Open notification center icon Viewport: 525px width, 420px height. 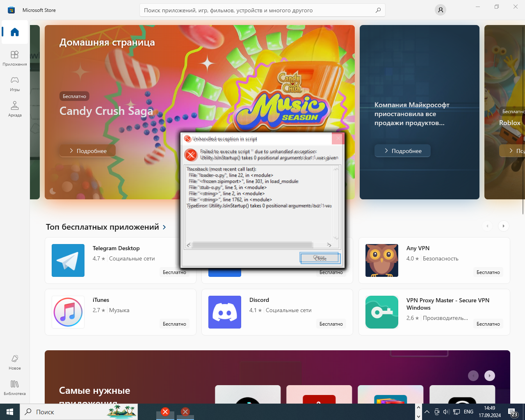tap(513, 412)
